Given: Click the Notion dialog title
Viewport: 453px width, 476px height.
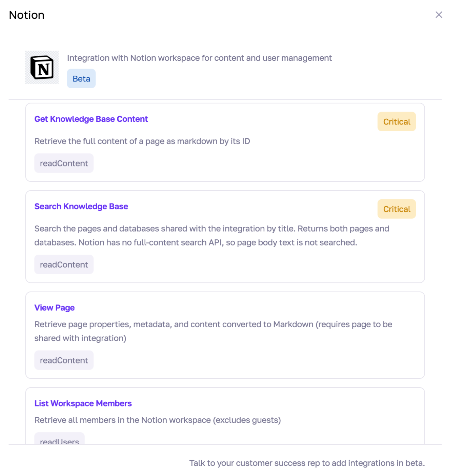Looking at the screenshot, I should 27,15.
